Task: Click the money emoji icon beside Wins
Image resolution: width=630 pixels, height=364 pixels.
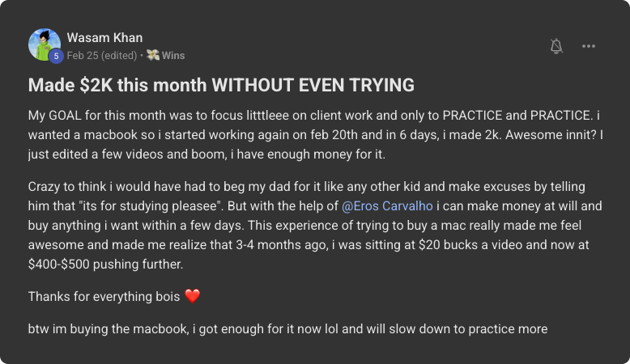Action: pos(152,56)
